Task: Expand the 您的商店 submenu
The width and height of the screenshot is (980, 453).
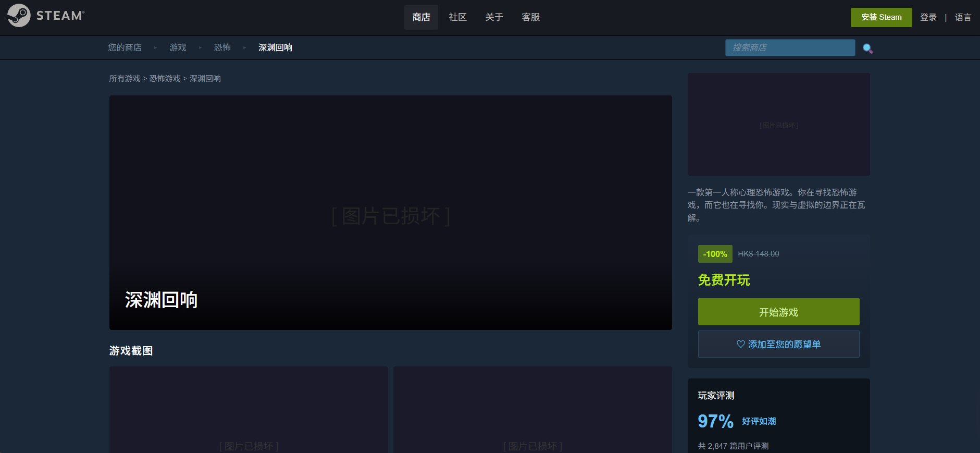Action: coord(125,47)
